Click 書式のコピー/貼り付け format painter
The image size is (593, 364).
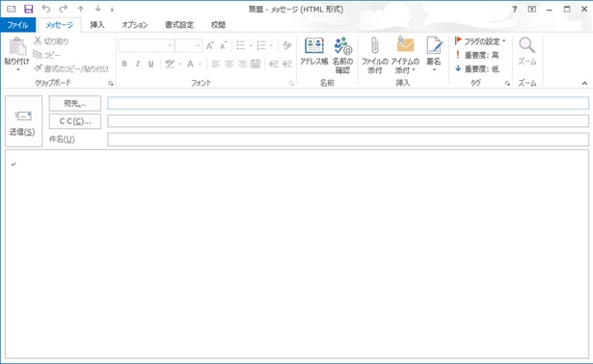pos(70,68)
